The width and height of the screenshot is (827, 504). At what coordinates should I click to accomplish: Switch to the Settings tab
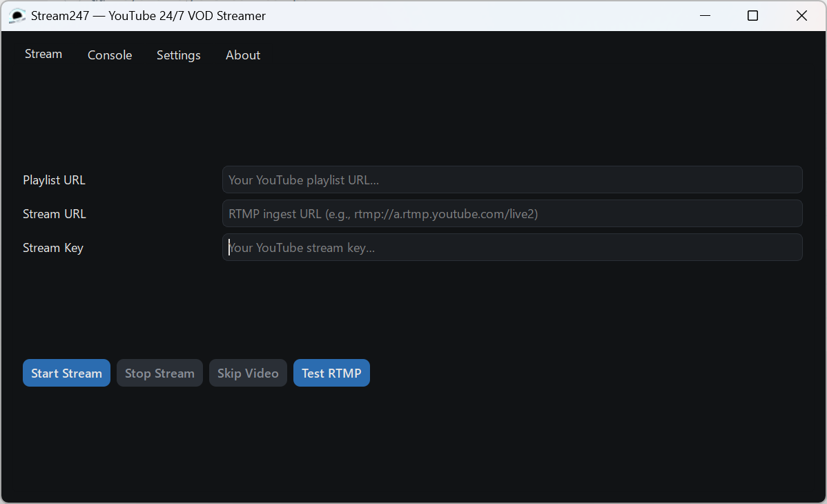pos(178,55)
